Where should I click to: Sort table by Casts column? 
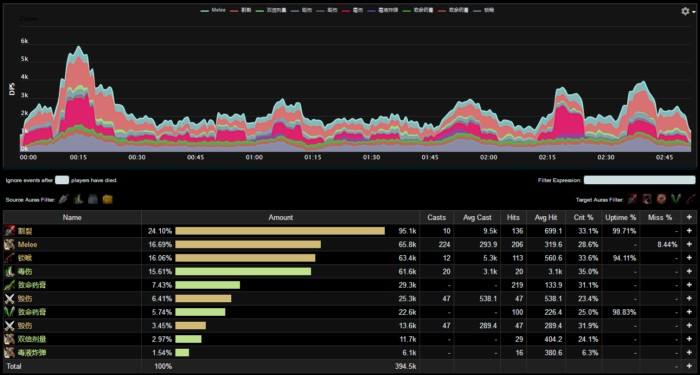click(436, 217)
